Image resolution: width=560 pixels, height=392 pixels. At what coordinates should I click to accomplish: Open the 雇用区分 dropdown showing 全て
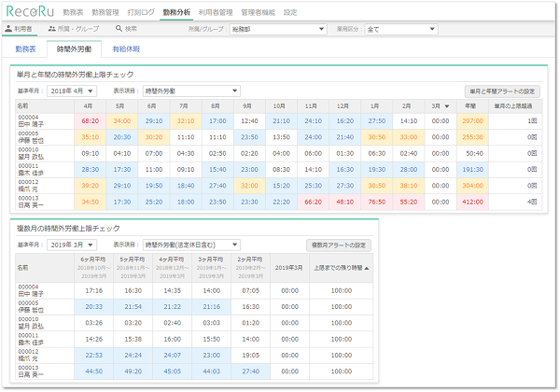[x=401, y=29]
